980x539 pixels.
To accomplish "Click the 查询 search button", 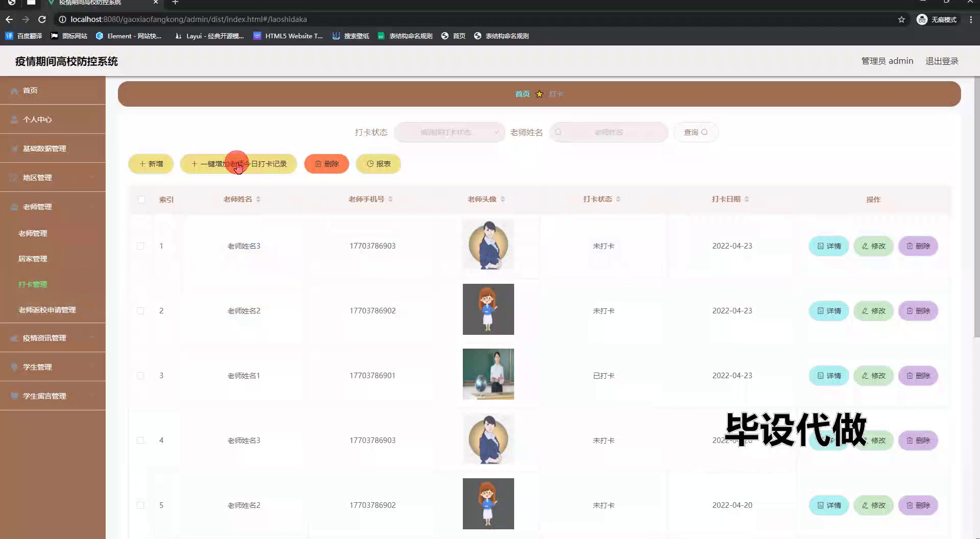I will pyautogui.click(x=696, y=132).
